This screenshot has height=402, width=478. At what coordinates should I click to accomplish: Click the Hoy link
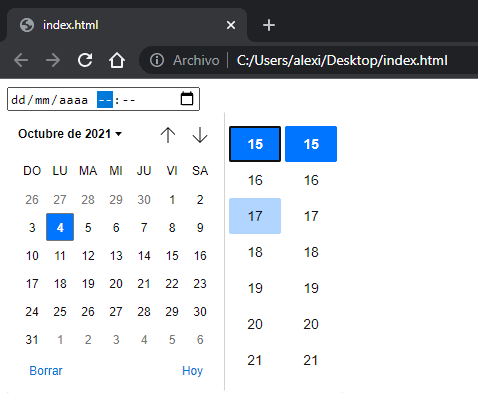192,371
